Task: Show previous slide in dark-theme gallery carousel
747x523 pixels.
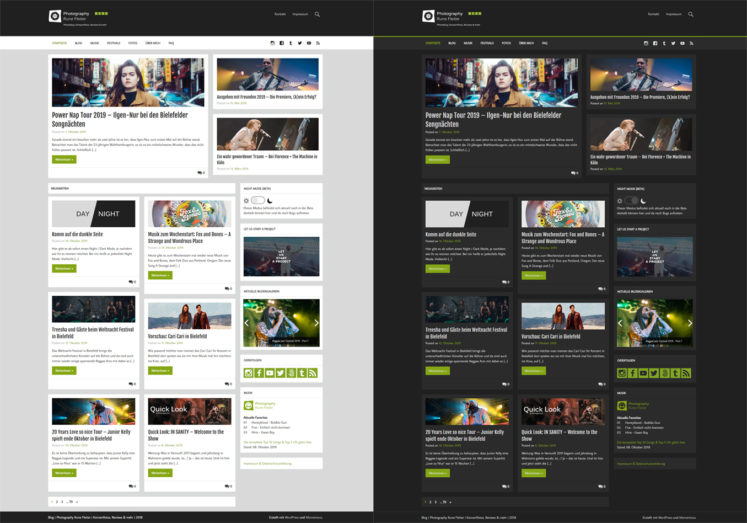Action: pos(620,322)
